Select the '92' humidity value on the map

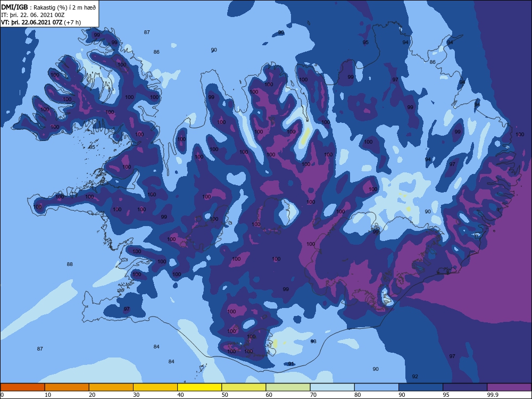[415, 376]
